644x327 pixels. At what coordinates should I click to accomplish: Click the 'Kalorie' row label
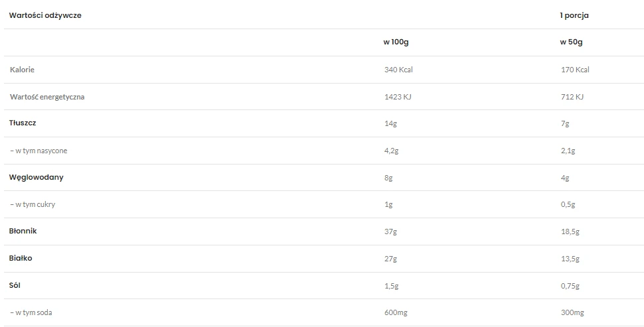(23, 70)
